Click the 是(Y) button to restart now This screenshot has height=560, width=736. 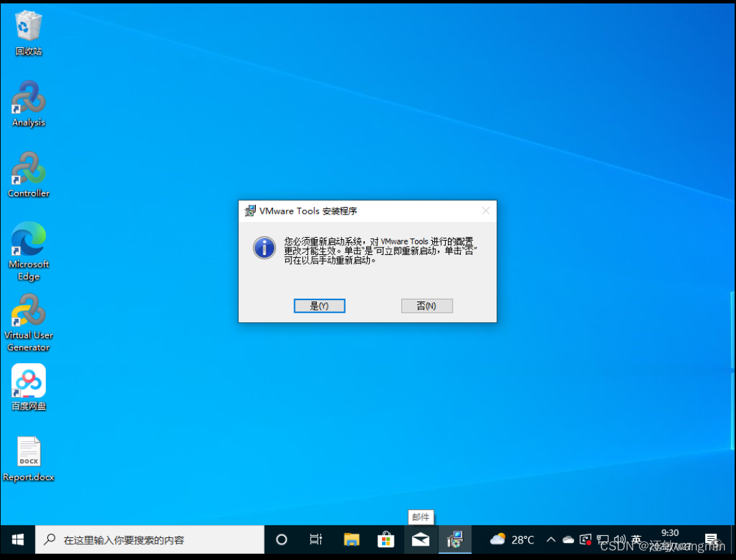[319, 306]
